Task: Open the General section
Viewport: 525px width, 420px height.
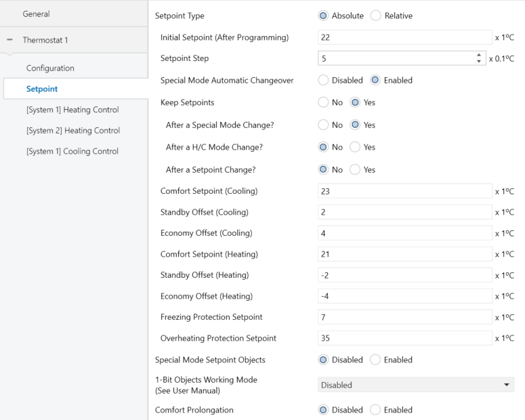Action: pos(74,14)
